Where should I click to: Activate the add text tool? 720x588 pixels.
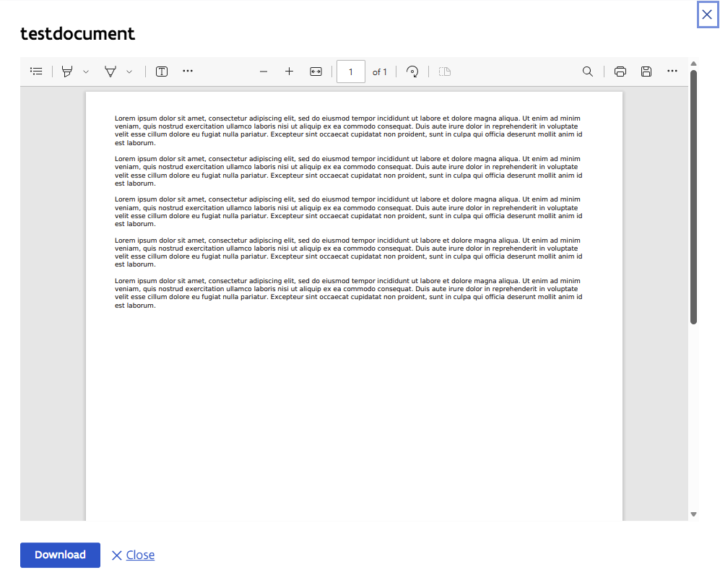162,72
